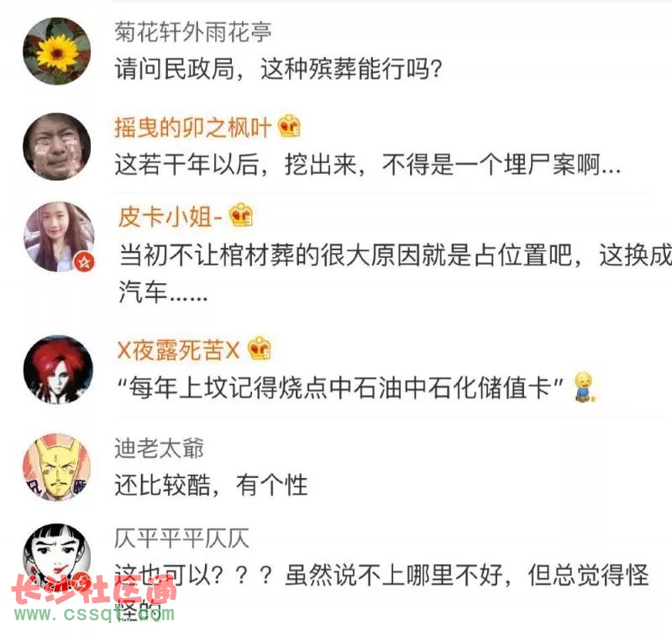672x635 pixels.
Task: Click username 菊花轩外雨花亭
Action: [x=193, y=32]
